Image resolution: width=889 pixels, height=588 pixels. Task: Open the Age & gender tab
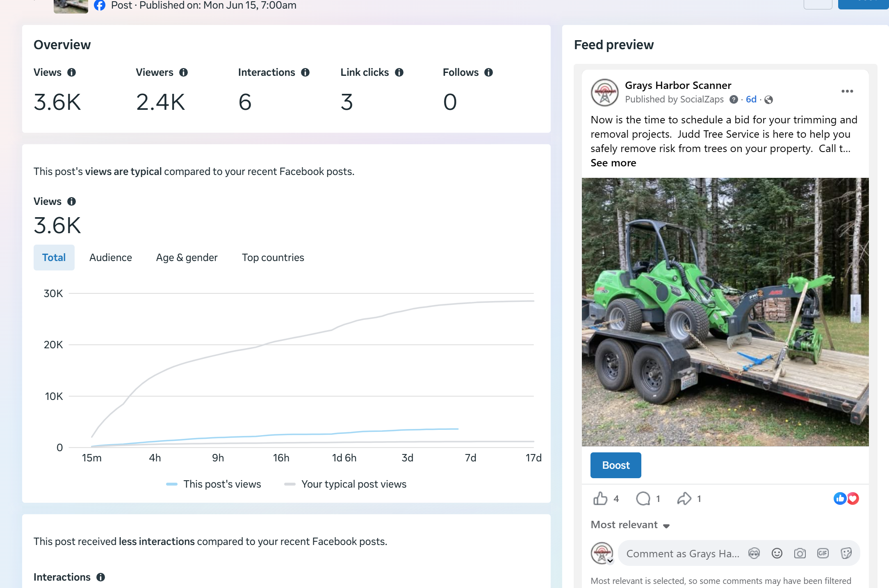187,257
